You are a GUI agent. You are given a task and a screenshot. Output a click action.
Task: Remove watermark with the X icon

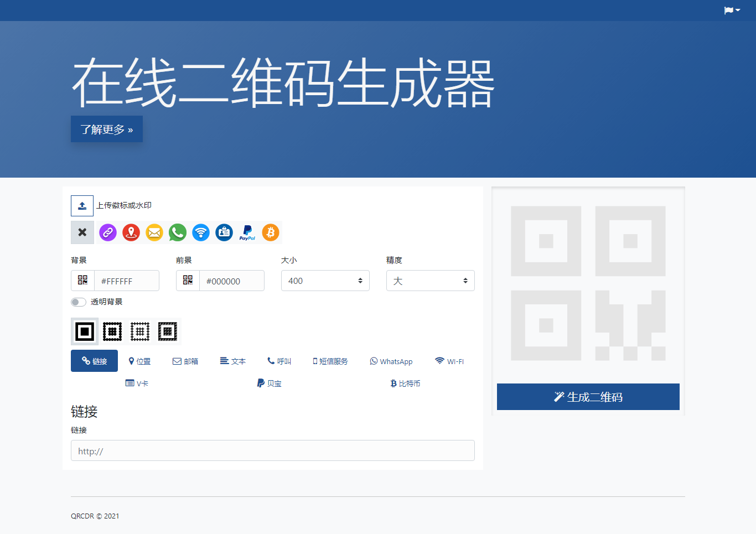click(82, 232)
